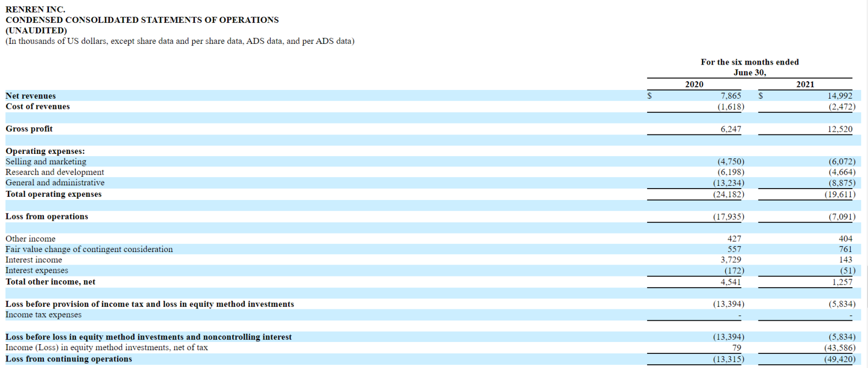Click the 'Operating expenses:' heading
The height and width of the screenshot is (368, 868).
(x=45, y=151)
